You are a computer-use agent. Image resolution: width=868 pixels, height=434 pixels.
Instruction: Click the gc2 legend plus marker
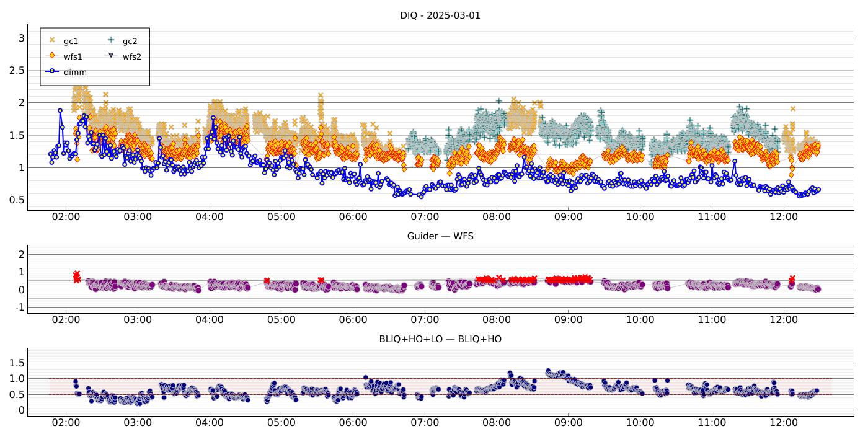coord(111,40)
